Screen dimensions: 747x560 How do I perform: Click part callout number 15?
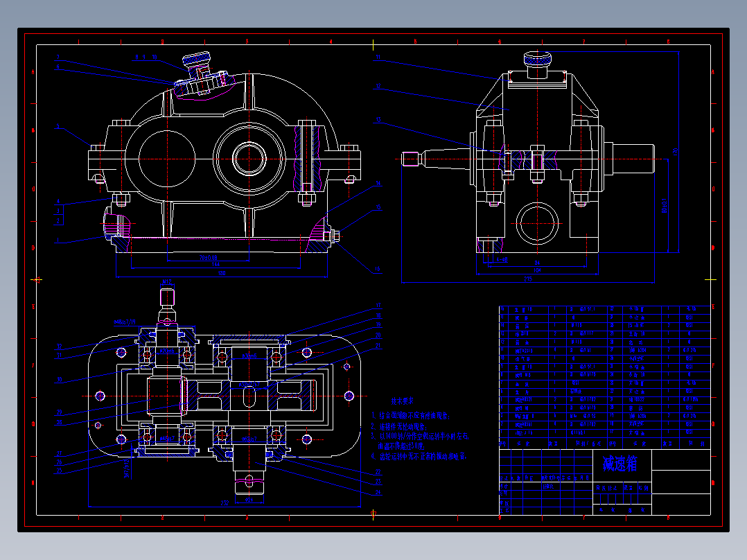tap(378, 207)
